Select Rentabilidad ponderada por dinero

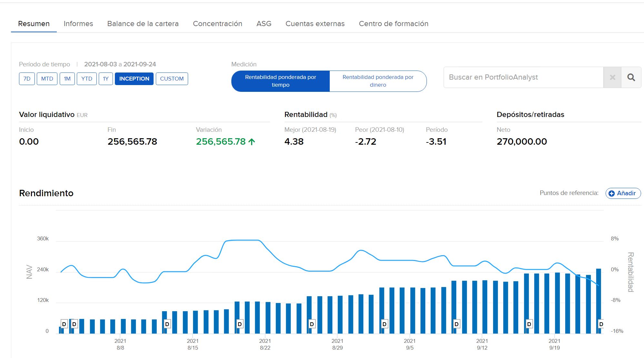point(378,81)
